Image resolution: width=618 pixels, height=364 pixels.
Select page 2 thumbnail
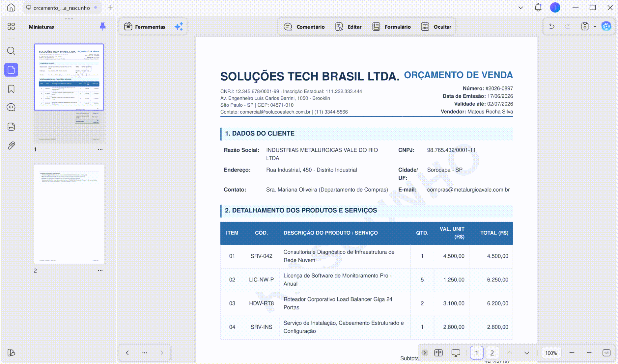[x=69, y=214]
